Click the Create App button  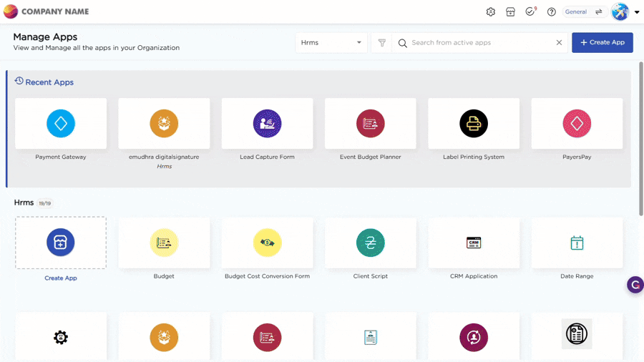[602, 43]
